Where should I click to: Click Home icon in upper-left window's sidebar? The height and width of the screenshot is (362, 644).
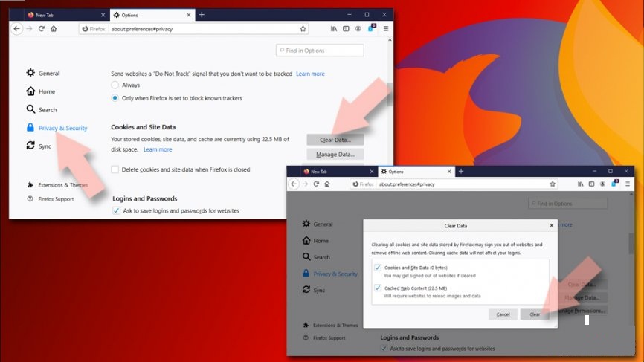click(x=30, y=91)
